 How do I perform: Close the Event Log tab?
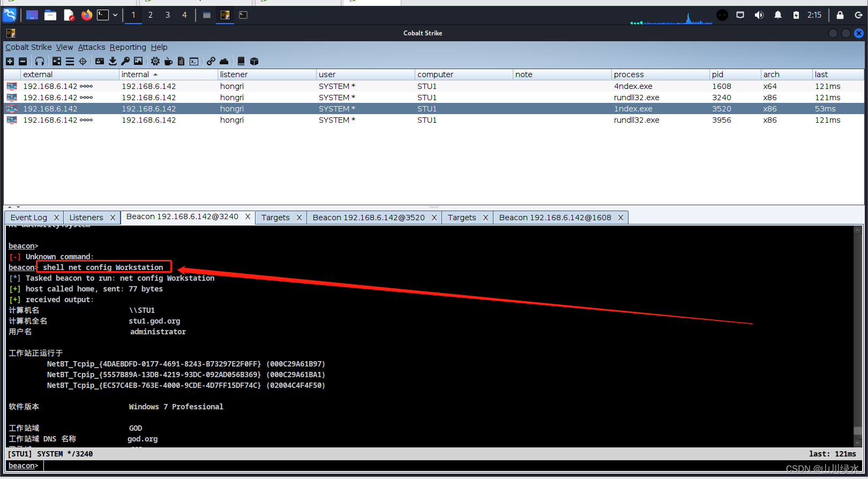56,218
